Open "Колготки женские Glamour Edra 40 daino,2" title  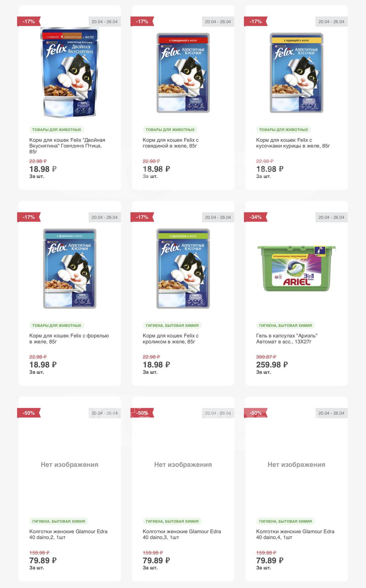coord(68,534)
